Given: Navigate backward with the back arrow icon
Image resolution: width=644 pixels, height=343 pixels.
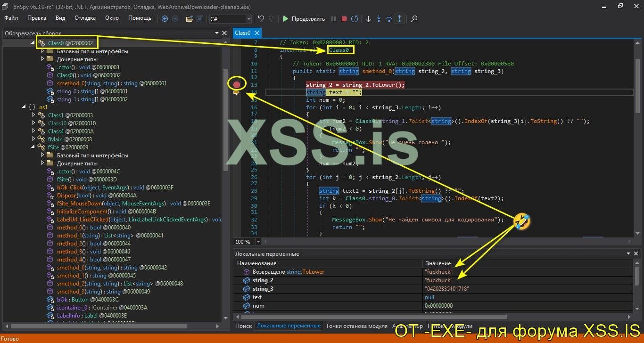Looking at the screenshot, I should (x=165, y=19).
